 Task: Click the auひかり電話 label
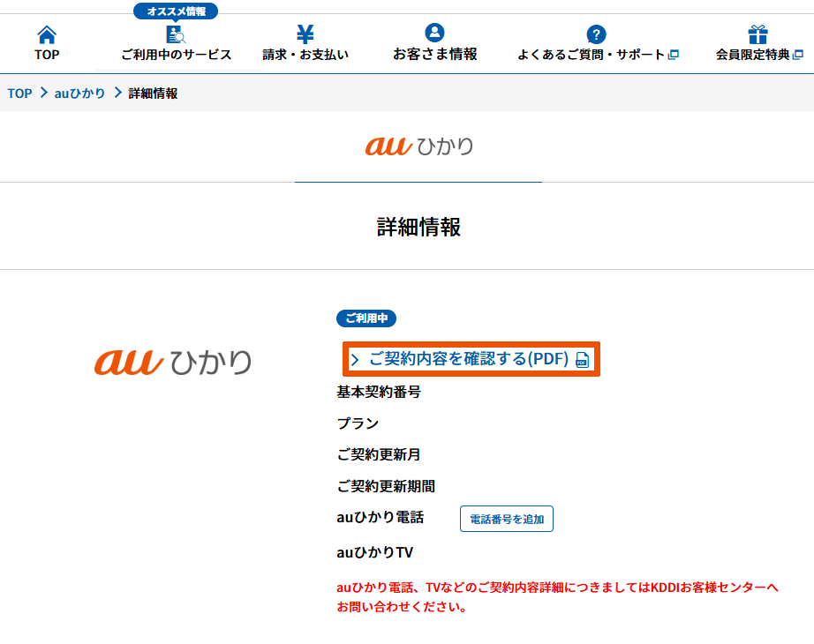380,517
